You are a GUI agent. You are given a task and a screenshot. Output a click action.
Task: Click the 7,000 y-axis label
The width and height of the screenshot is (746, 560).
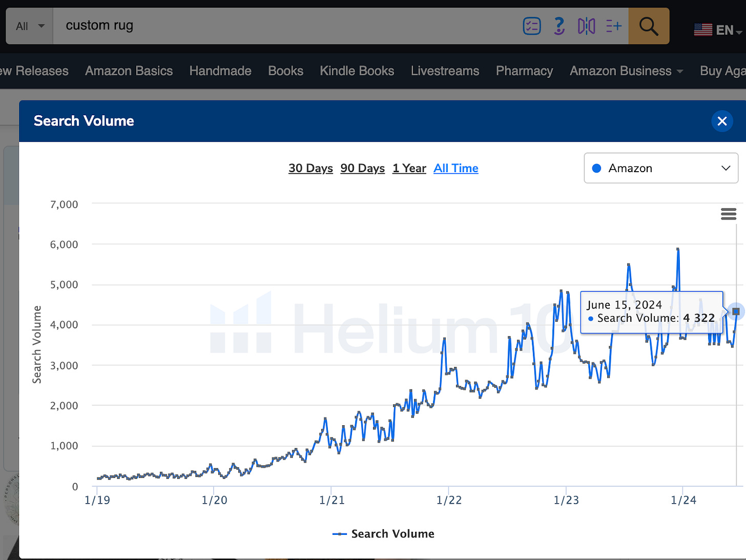point(64,204)
